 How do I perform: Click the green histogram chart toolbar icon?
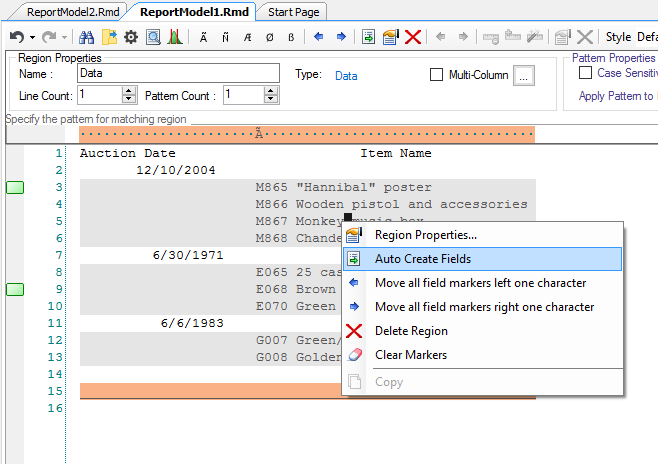point(174,37)
